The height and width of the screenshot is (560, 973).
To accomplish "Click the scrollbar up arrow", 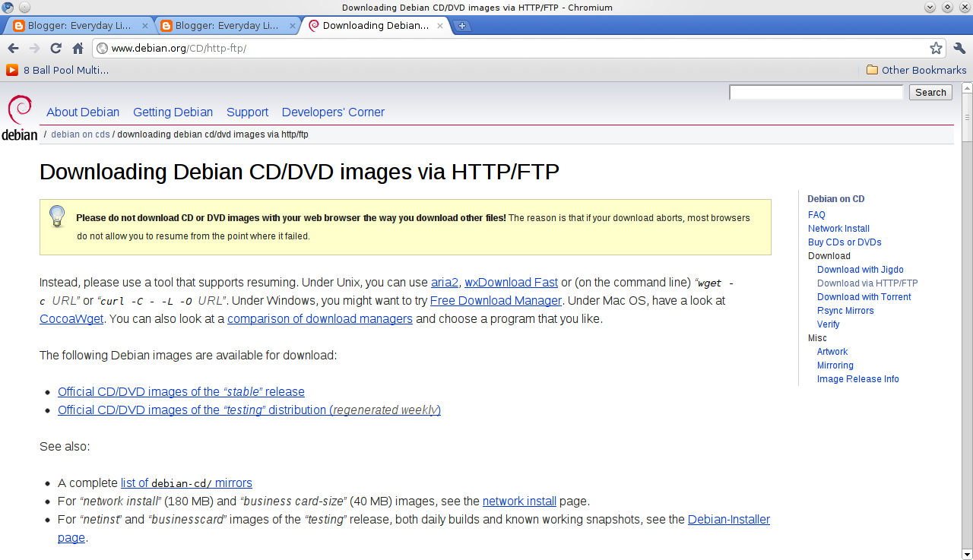I will [967, 87].
